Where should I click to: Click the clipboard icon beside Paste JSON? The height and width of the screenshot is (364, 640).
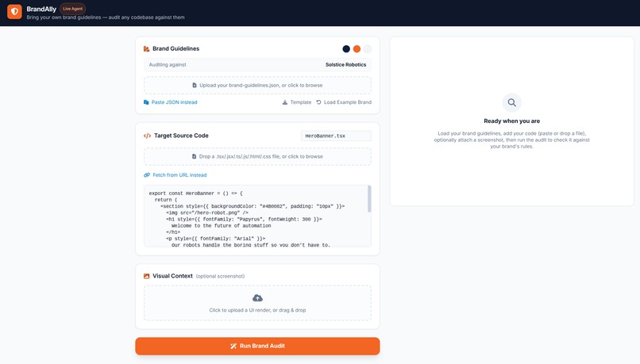146,102
